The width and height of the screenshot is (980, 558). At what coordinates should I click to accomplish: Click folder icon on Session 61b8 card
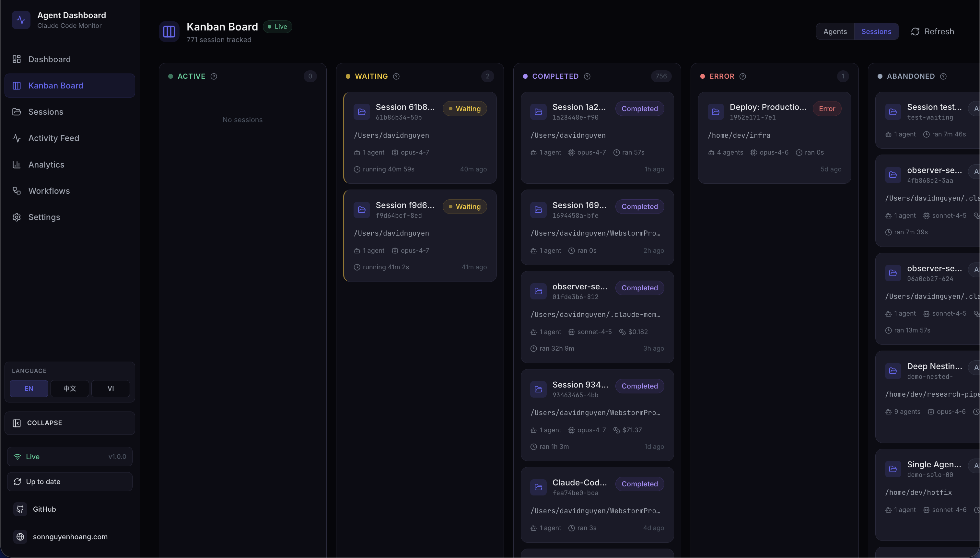pyautogui.click(x=362, y=111)
